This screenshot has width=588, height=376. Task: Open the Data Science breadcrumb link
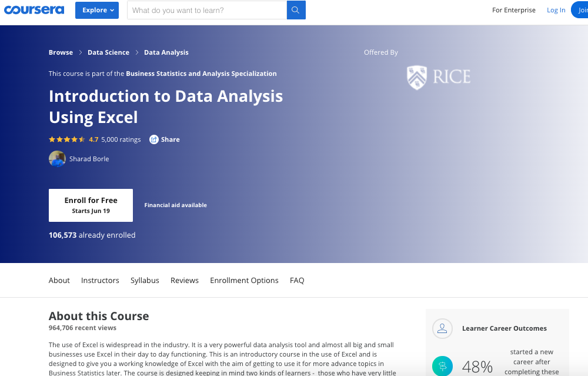108,52
